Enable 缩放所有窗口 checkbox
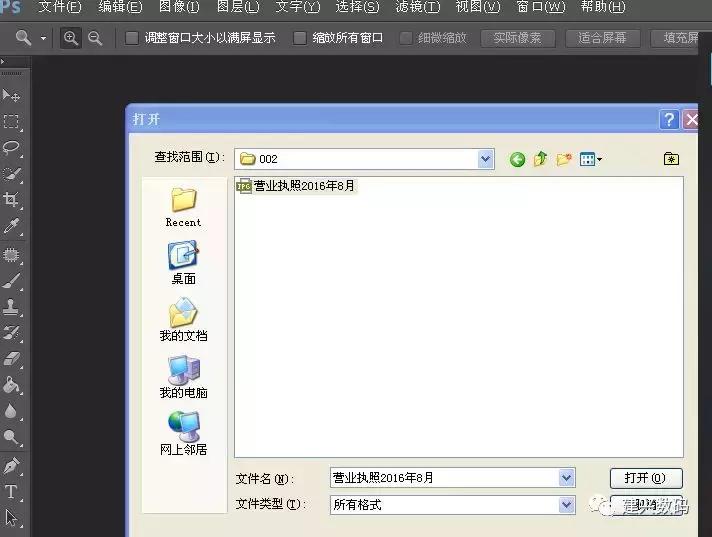The width and height of the screenshot is (712, 537). pyautogui.click(x=300, y=38)
